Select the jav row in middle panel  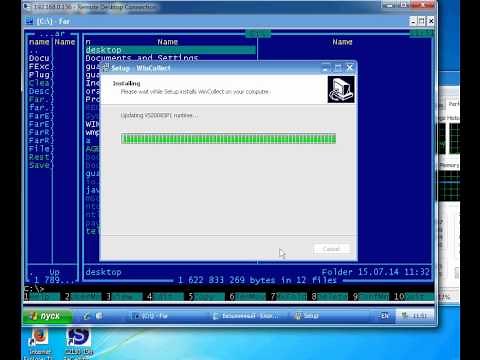pos(92,190)
